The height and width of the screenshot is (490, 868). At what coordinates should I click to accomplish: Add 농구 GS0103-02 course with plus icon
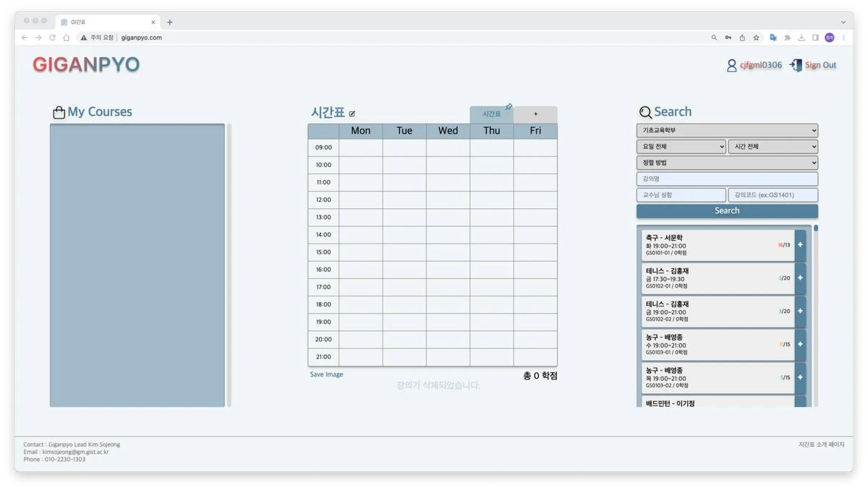tap(800, 378)
